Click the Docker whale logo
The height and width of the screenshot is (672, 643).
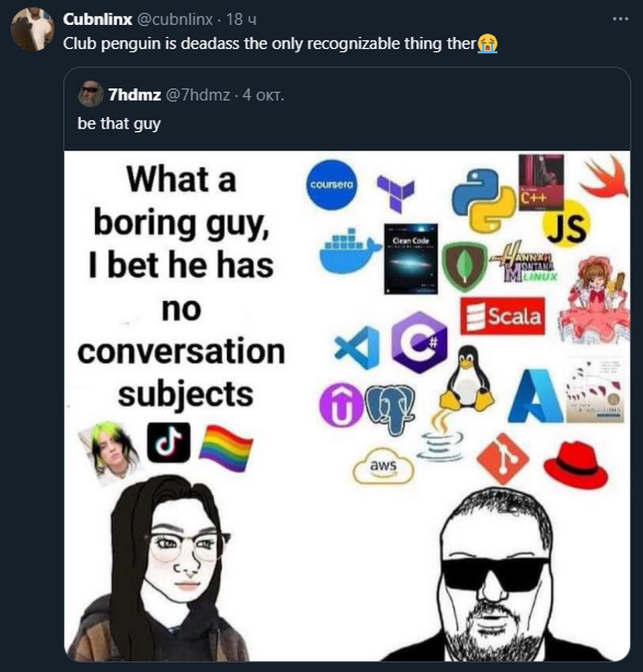pyautogui.click(x=349, y=251)
